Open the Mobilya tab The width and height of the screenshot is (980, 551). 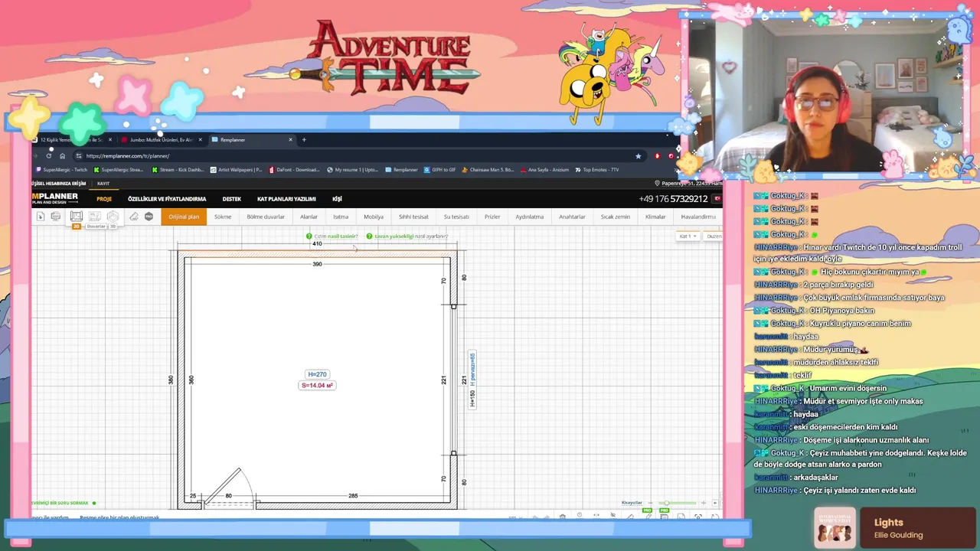[x=374, y=217]
